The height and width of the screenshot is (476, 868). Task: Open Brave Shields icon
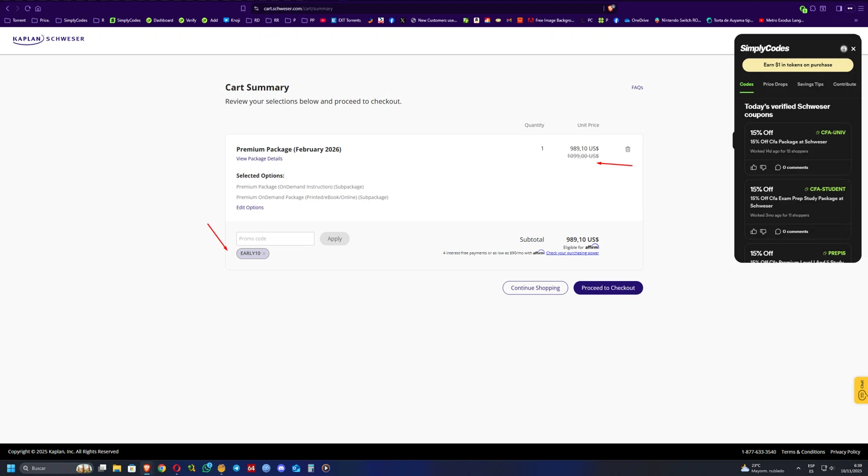point(611,9)
